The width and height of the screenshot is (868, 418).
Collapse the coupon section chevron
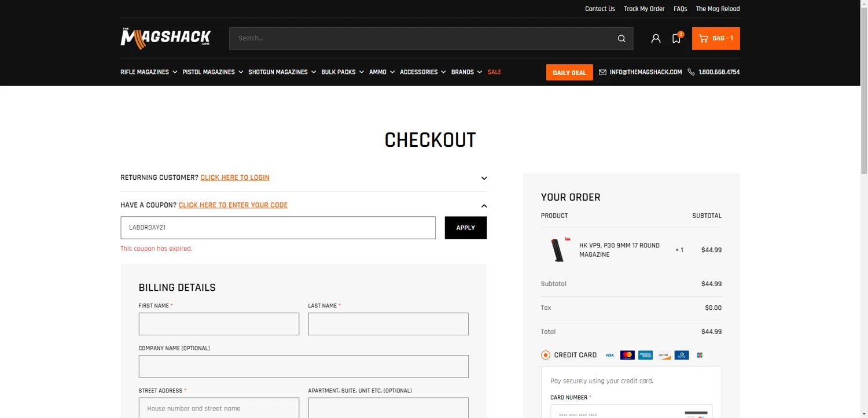click(x=484, y=206)
